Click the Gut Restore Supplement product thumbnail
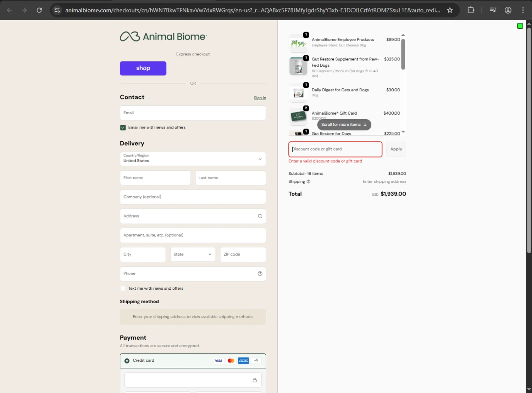The height and width of the screenshot is (393, 532). click(298, 66)
